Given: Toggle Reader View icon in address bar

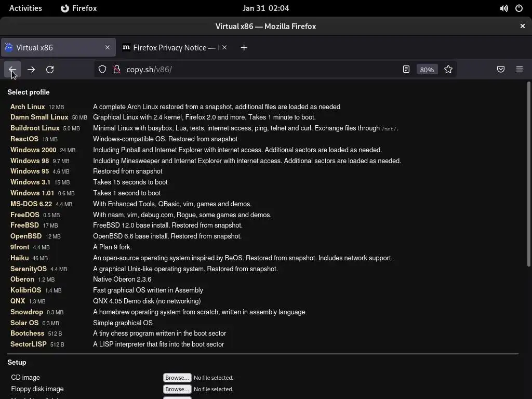Looking at the screenshot, I should click(406, 70).
